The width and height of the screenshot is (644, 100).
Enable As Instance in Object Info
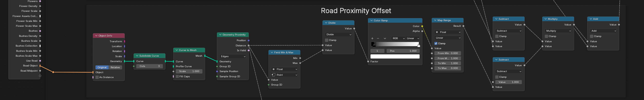click(97, 77)
